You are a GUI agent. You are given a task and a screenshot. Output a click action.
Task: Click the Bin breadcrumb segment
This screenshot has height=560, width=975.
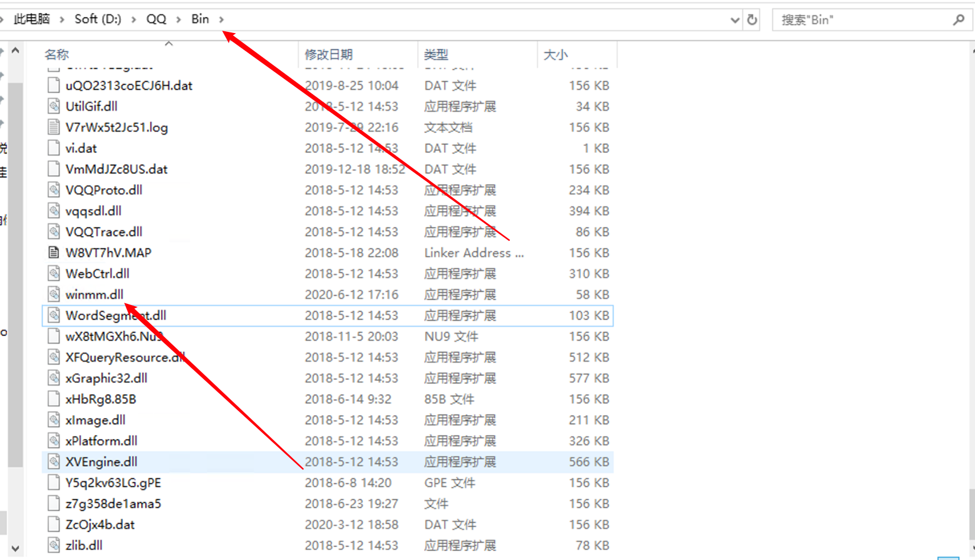pyautogui.click(x=200, y=19)
